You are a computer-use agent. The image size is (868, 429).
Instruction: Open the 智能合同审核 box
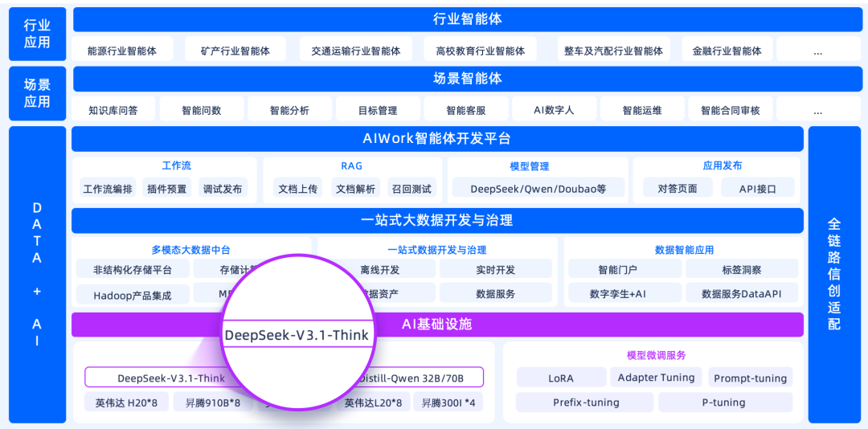point(730,109)
